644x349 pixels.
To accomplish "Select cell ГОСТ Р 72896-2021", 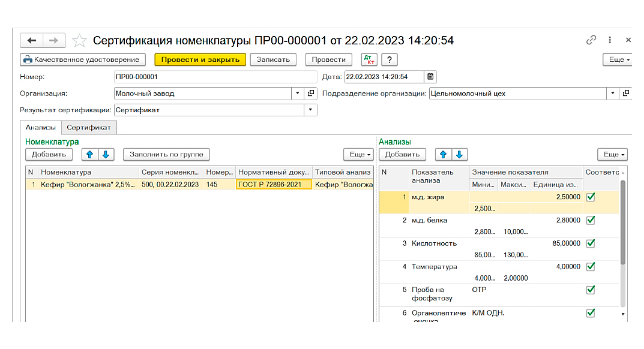I will tap(274, 185).
